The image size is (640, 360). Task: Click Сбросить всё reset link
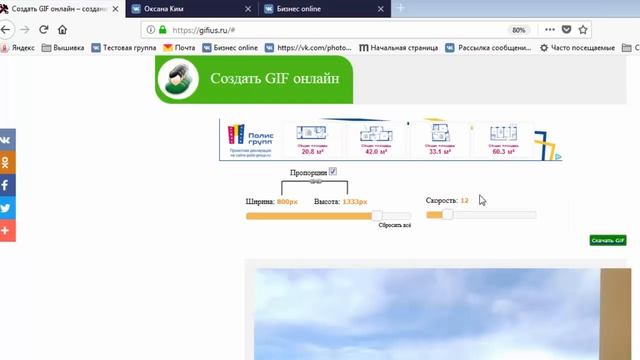395,225
